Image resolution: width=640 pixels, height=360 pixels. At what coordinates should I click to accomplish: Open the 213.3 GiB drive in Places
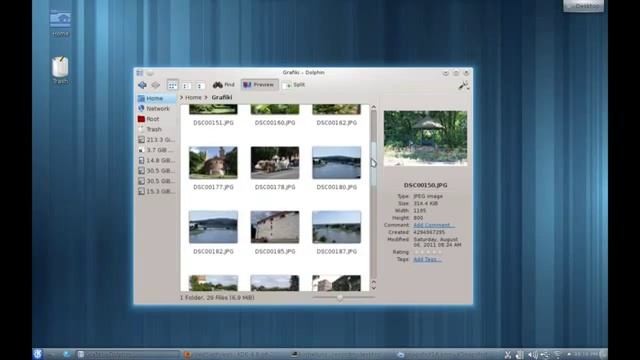coord(156,140)
